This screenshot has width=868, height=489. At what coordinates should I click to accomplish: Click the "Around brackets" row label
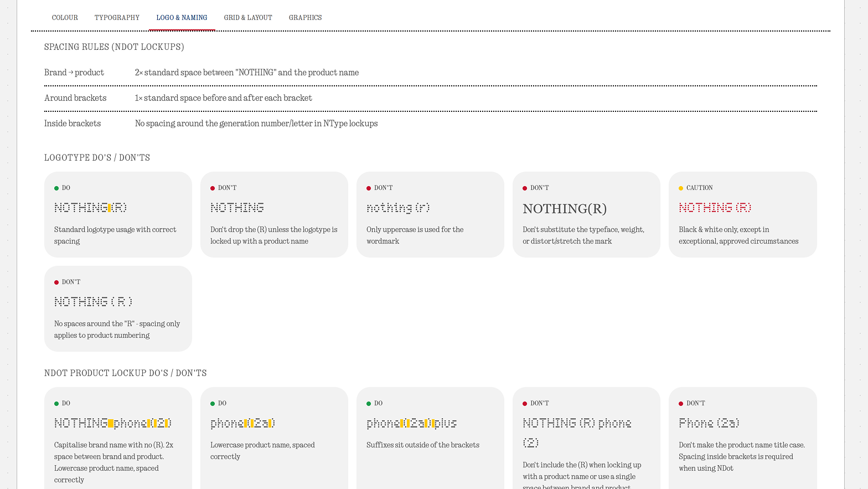[x=75, y=98]
